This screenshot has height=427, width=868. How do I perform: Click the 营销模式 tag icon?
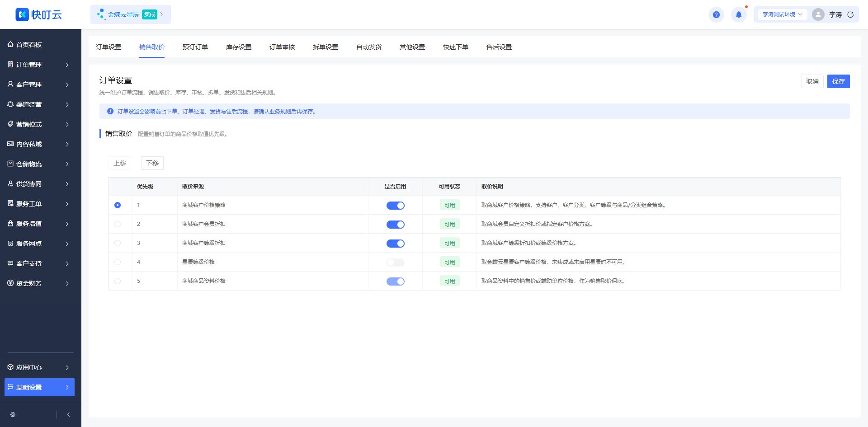click(x=10, y=124)
